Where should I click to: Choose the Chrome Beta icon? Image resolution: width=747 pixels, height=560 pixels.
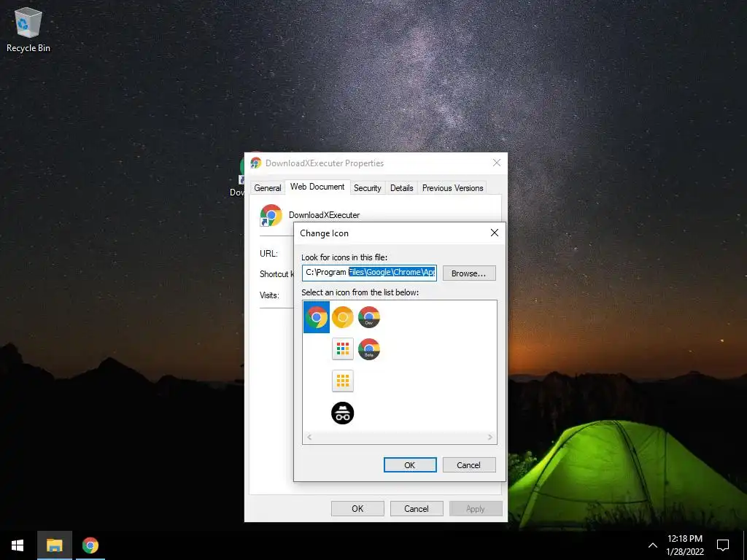pos(368,349)
